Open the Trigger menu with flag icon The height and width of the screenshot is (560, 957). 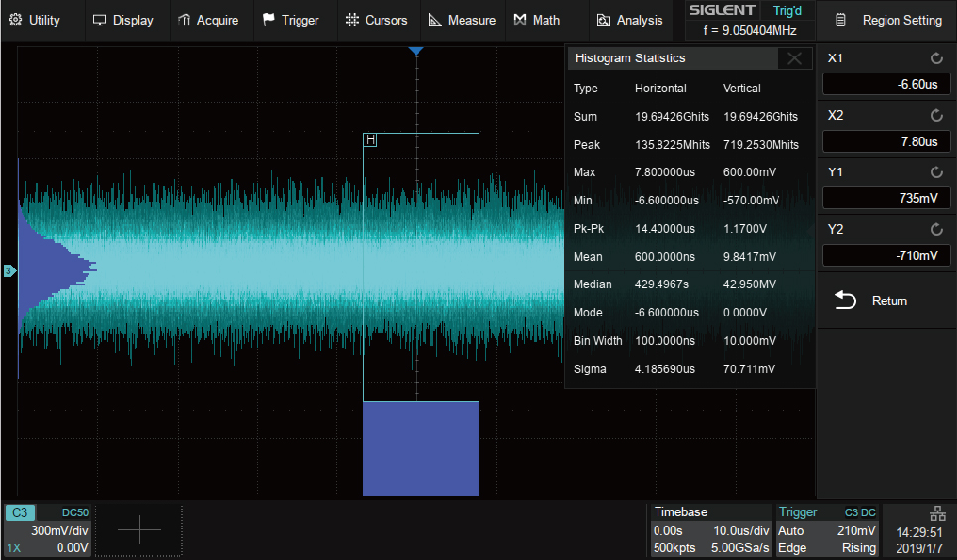click(x=291, y=20)
